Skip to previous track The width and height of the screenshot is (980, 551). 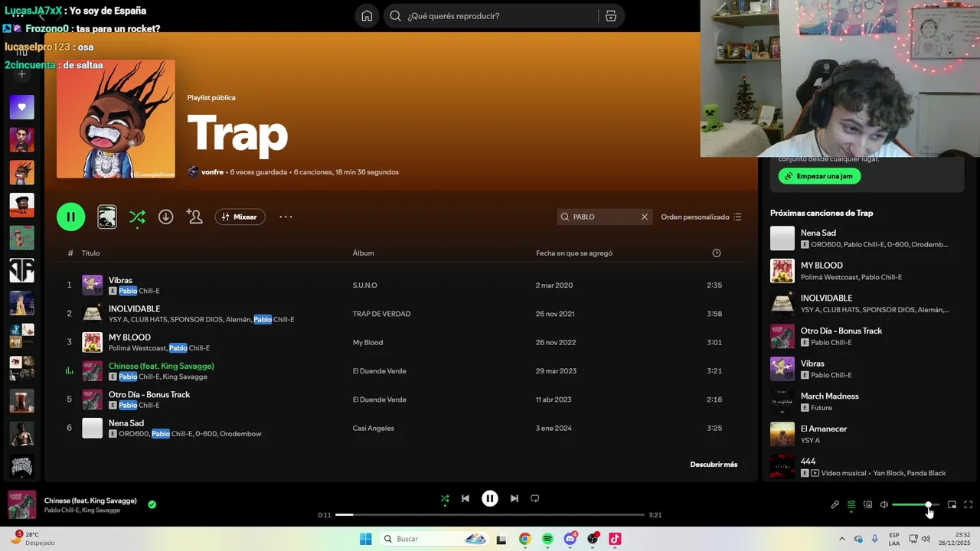click(465, 499)
